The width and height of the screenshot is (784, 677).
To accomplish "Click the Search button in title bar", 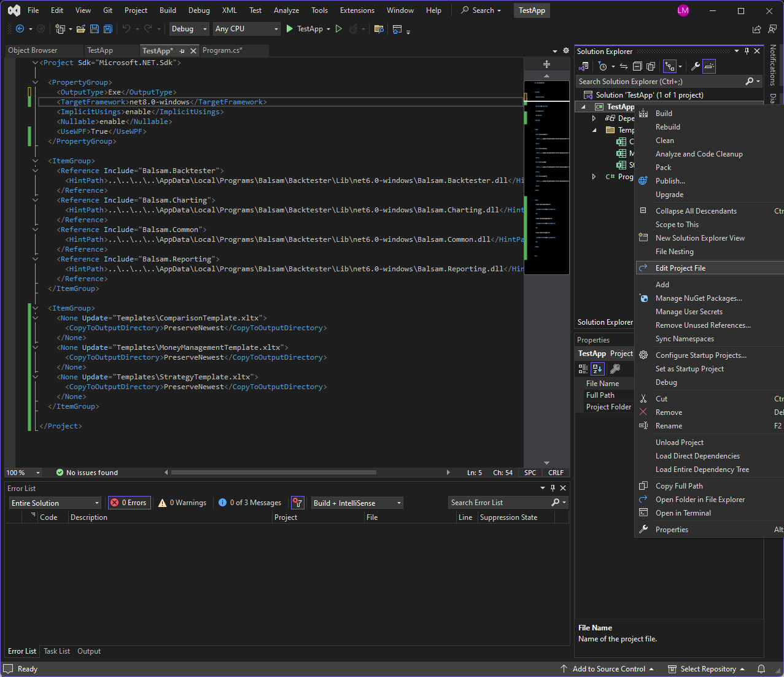I will pos(481,10).
